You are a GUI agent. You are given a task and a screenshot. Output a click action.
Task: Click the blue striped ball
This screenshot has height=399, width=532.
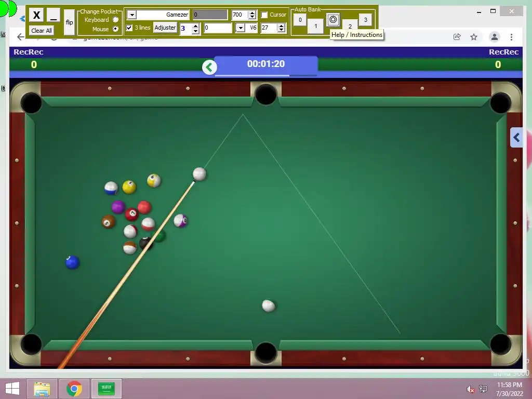(x=111, y=188)
